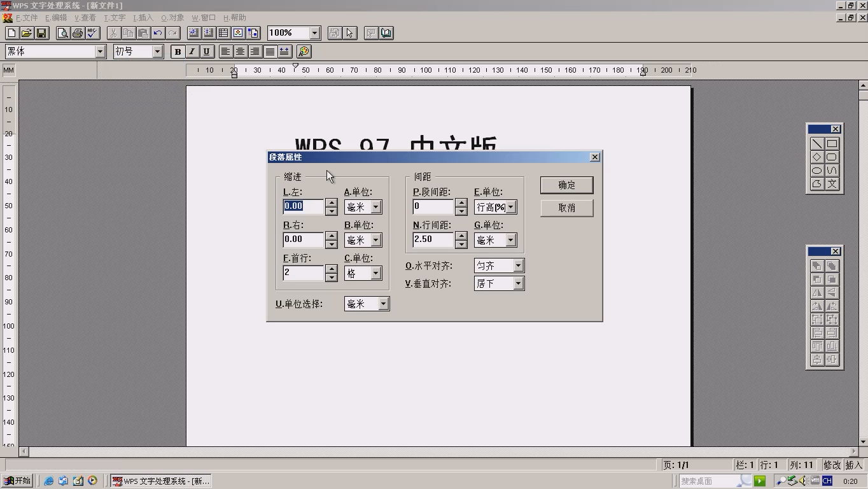868x489 pixels.
Task: Open right indent unit dropdown (B.单位)
Action: click(375, 240)
